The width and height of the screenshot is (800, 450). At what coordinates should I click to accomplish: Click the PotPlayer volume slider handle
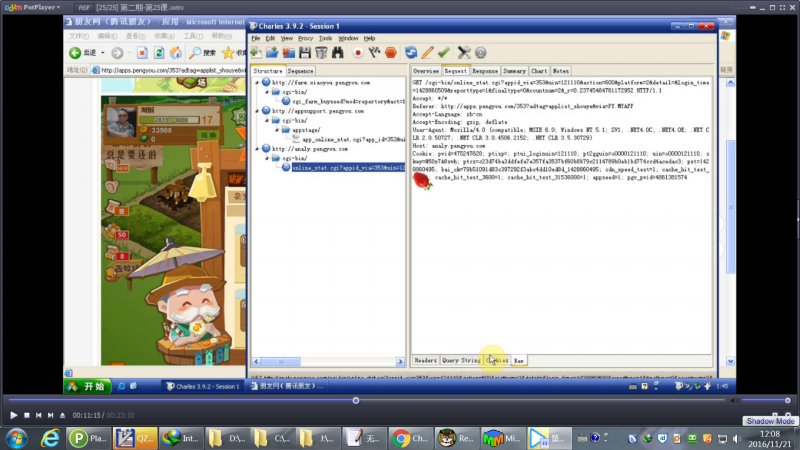point(788,401)
